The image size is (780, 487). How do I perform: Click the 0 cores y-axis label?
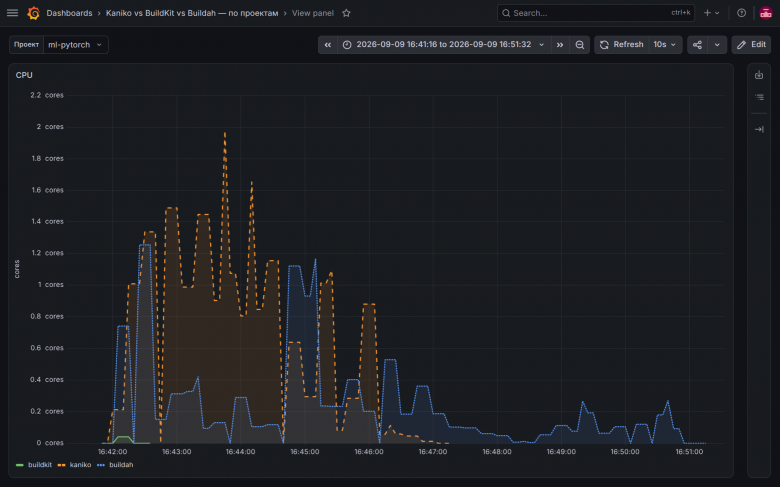pos(50,443)
